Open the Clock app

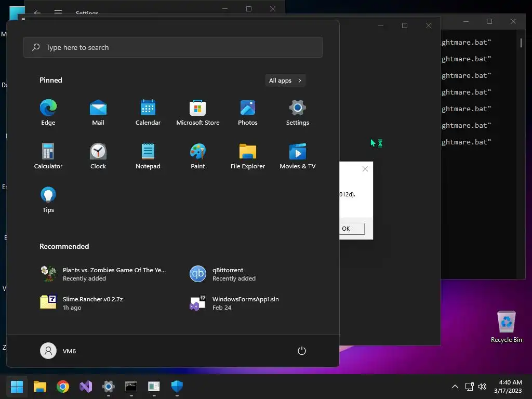pos(98,156)
